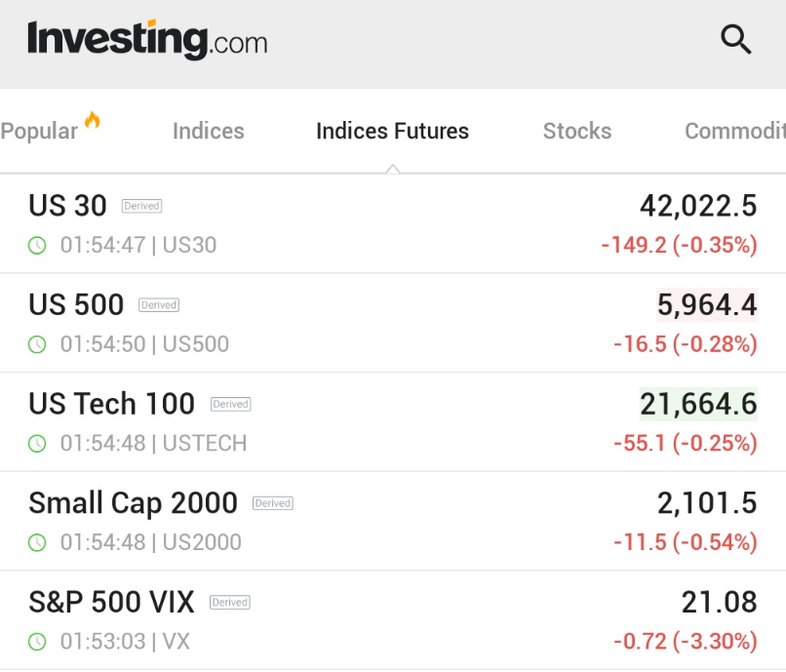Open the US 30 futures link

[67, 206]
